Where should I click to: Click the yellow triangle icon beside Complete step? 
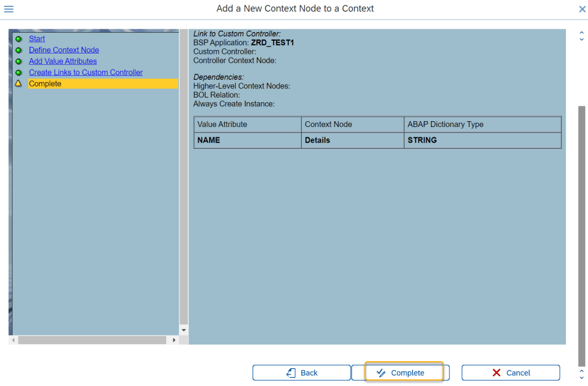coord(18,84)
